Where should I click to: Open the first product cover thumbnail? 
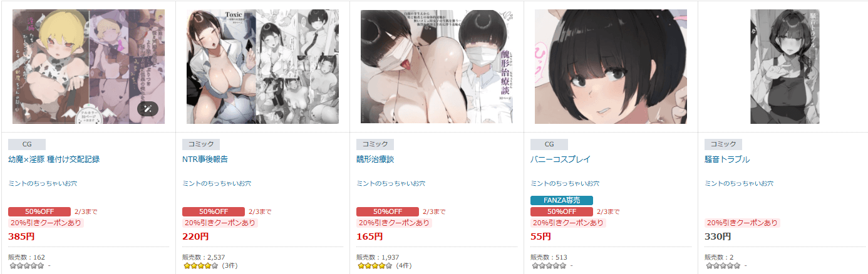point(88,66)
